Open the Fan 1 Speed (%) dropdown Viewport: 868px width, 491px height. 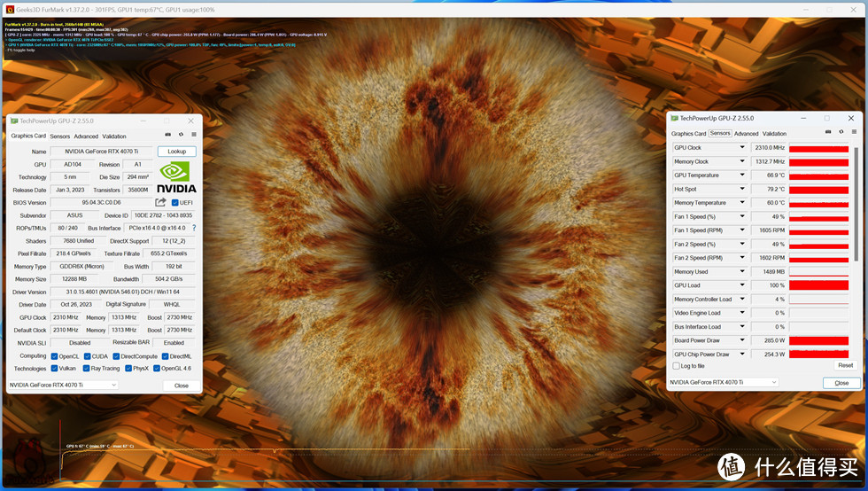(742, 216)
